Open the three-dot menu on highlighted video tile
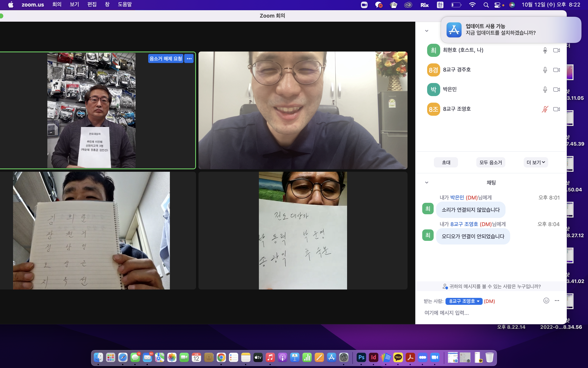 tap(189, 59)
